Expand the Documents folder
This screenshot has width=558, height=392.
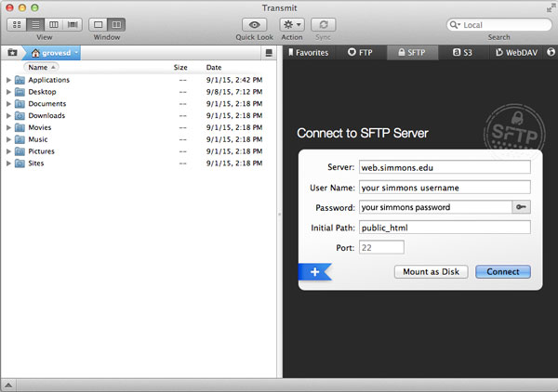point(8,104)
